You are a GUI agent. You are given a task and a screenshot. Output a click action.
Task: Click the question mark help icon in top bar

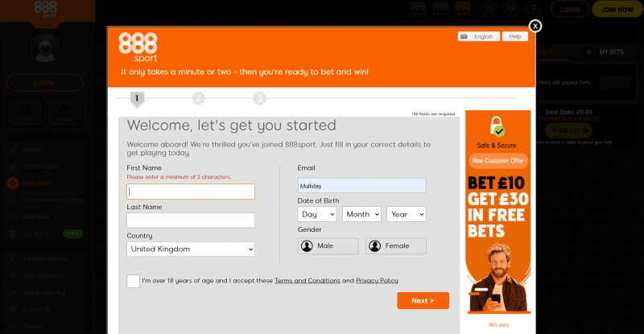pos(533,9)
